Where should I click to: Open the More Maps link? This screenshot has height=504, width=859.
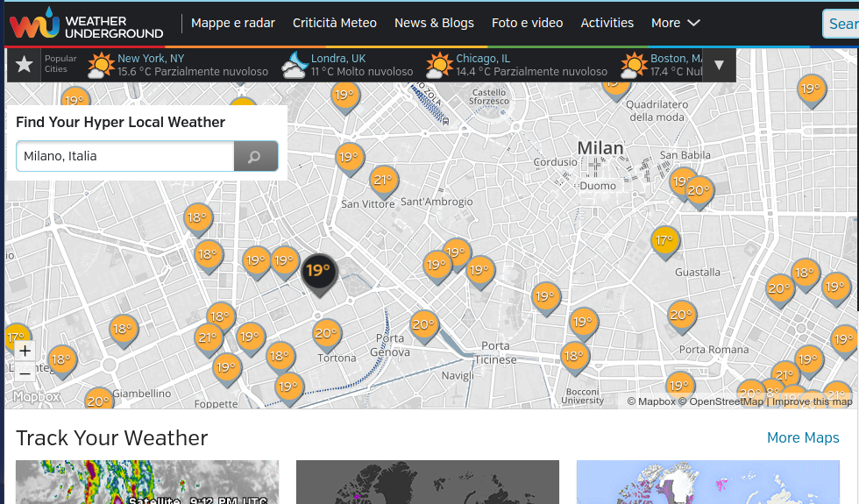[x=803, y=437]
